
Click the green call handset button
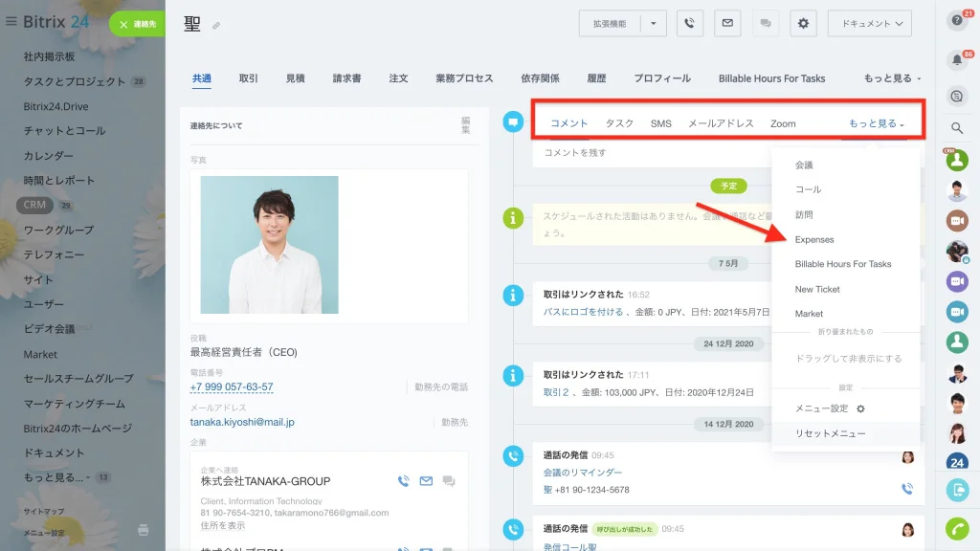(957, 528)
